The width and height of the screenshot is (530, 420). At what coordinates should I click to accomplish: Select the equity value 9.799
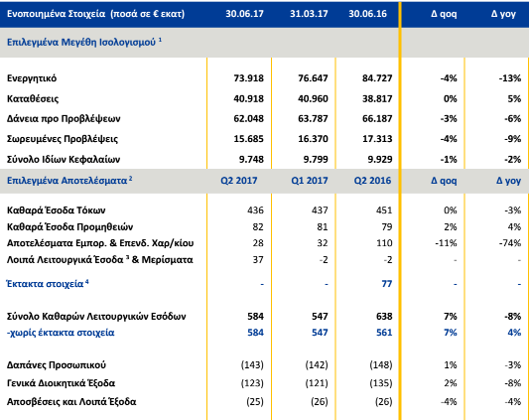click(316, 159)
